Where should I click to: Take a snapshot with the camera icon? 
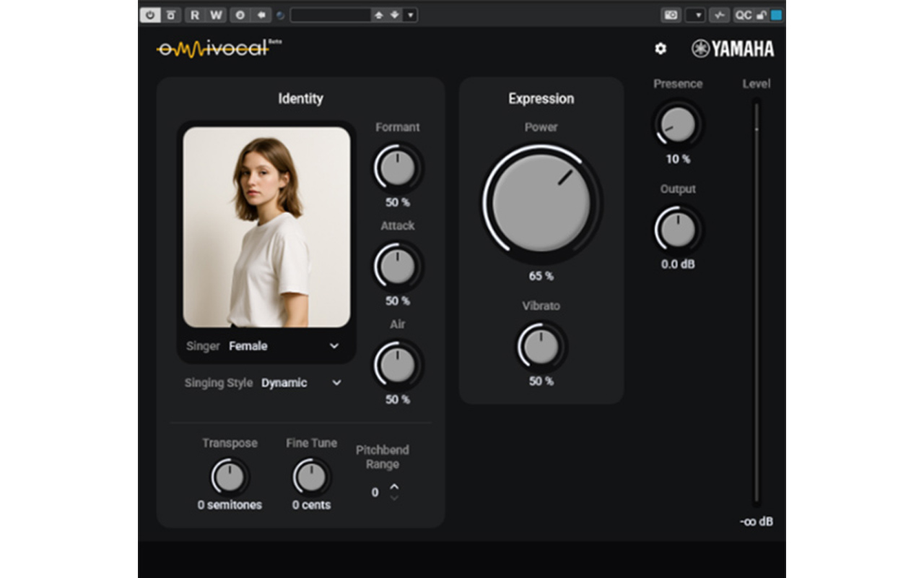coord(671,14)
